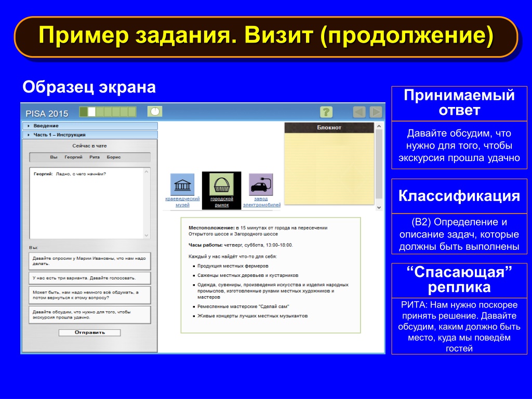Click the 'Классификация' heading box

[x=459, y=196]
